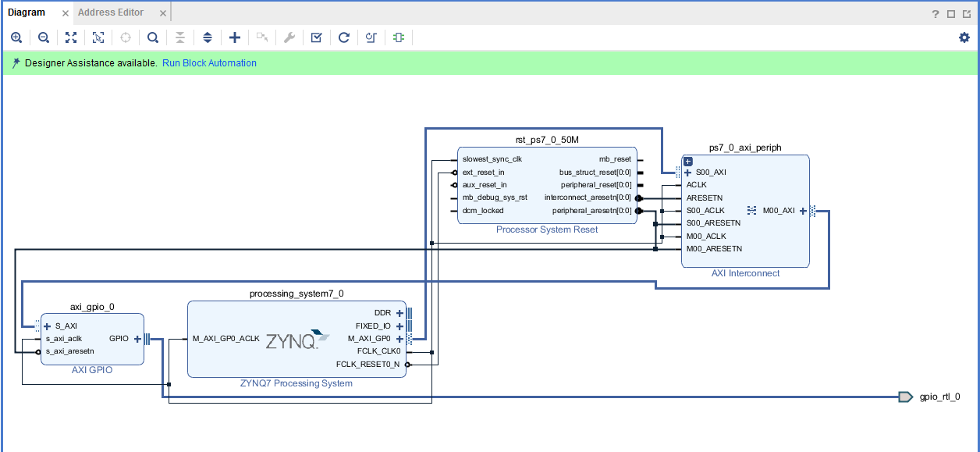Click the interconnect_aresetn[0:0] pin

[x=588, y=198]
